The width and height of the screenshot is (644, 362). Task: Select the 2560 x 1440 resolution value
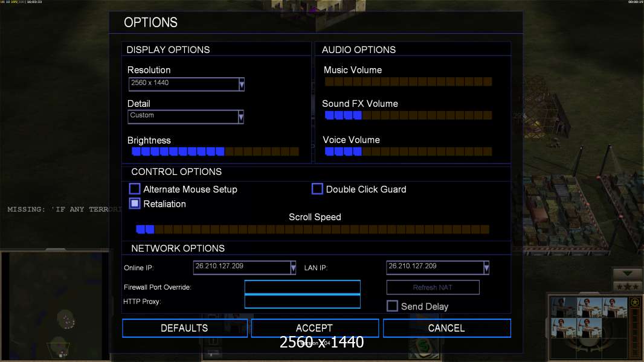point(150,83)
